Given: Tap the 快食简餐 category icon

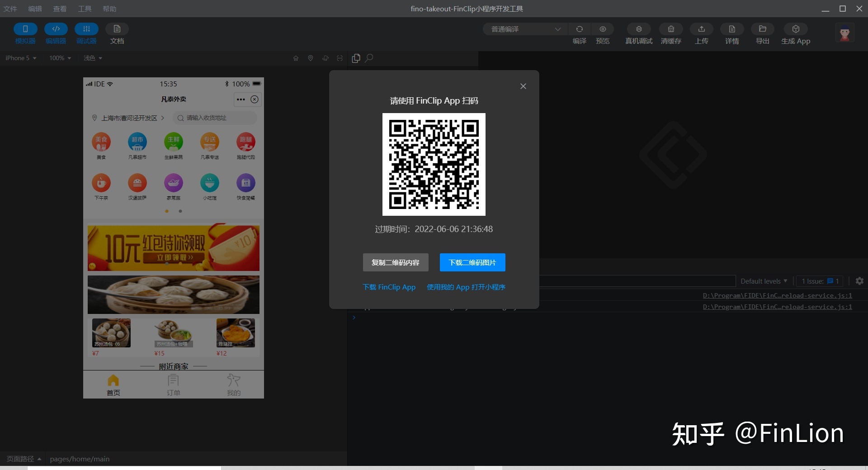Looking at the screenshot, I should [x=246, y=183].
